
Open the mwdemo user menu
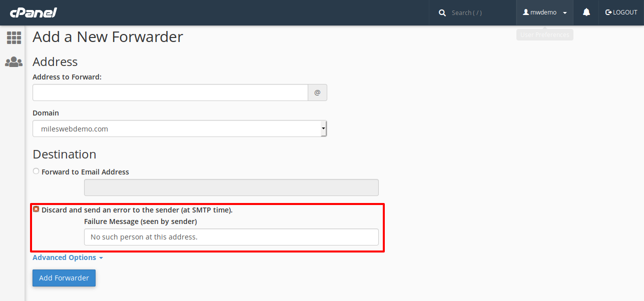[545, 12]
